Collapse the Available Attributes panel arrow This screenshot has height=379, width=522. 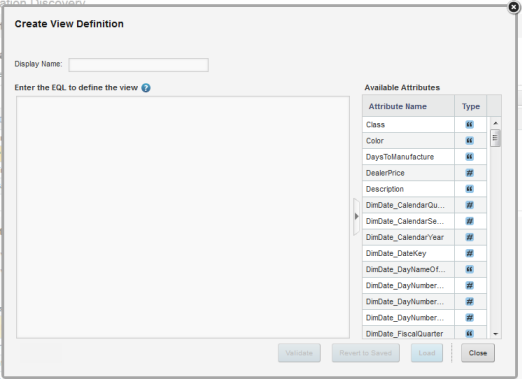pyautogui.click(x=356, y=216)
